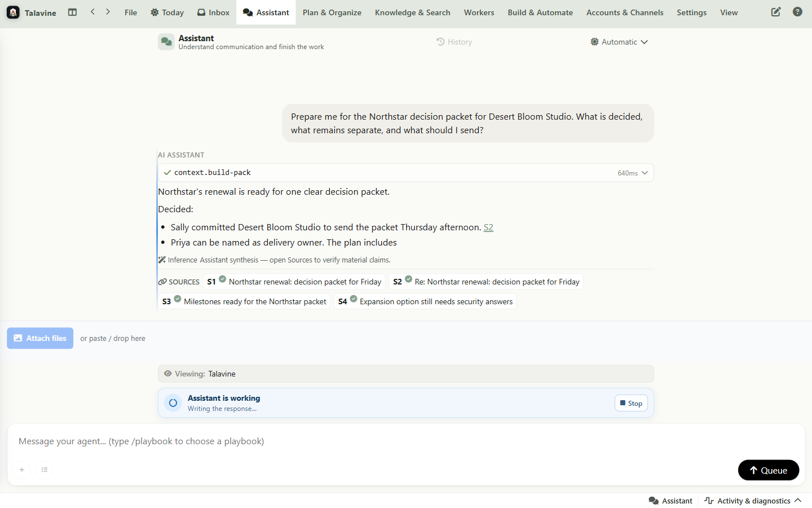Image resolution: width=812 pixels, height=508 pixels.
Task: Click the link icon beside SOURCES
Action: point(162,282)
